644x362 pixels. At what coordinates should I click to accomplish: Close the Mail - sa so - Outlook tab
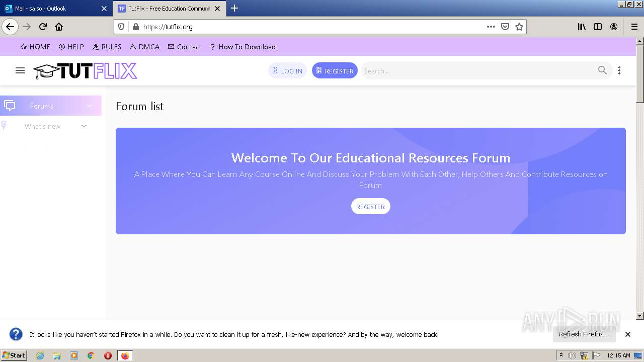click(x=104, y=9)
